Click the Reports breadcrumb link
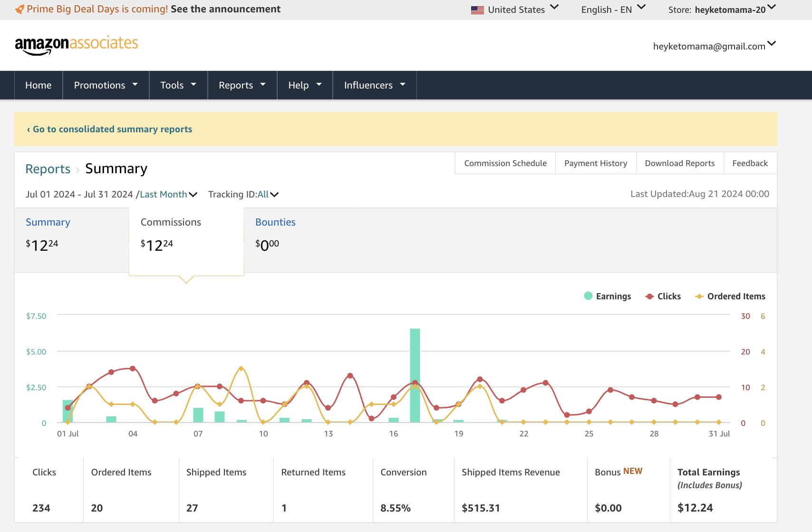812x532 pixels. (x=48, y=169)
